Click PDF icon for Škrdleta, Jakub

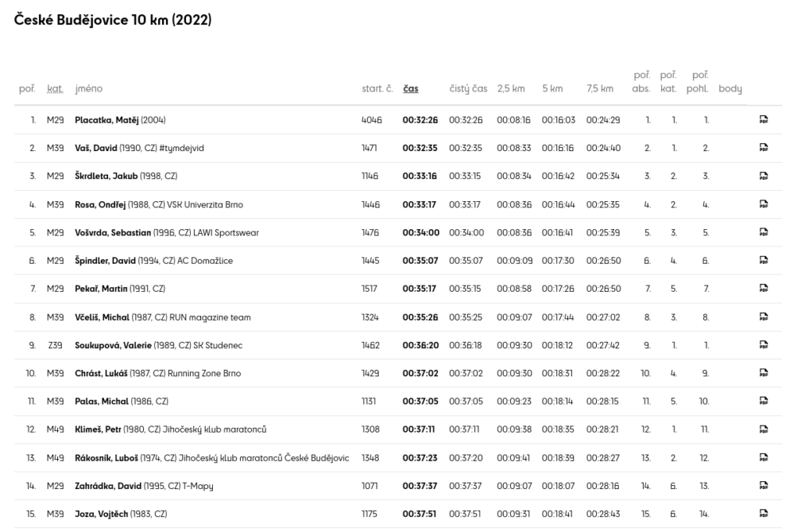(x=763, y=177)
